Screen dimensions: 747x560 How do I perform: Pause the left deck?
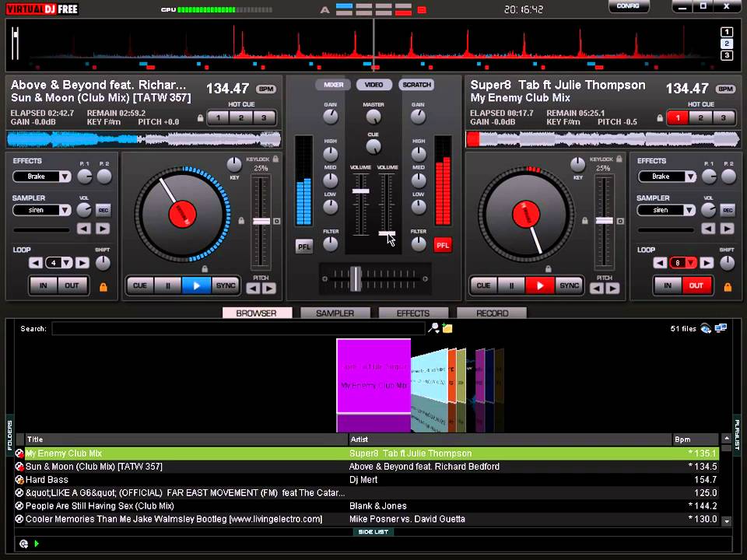pyautogui.click(x=168, y=285)
